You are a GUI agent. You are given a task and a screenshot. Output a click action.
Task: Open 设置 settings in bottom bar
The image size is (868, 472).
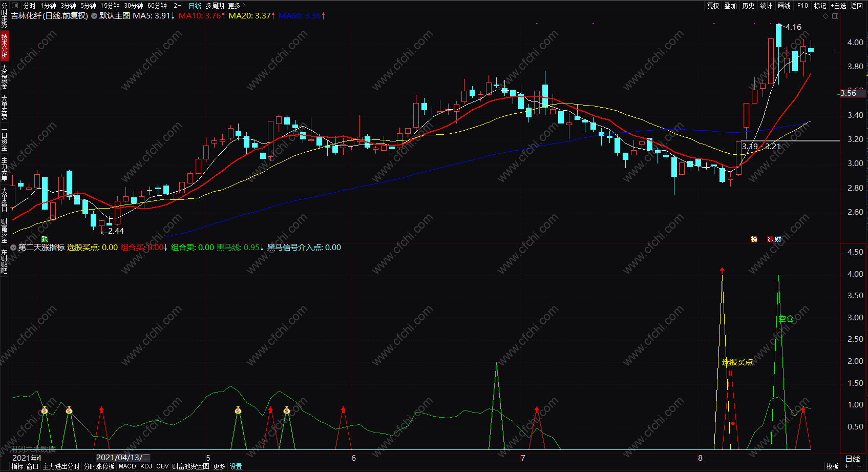(236, 466)
